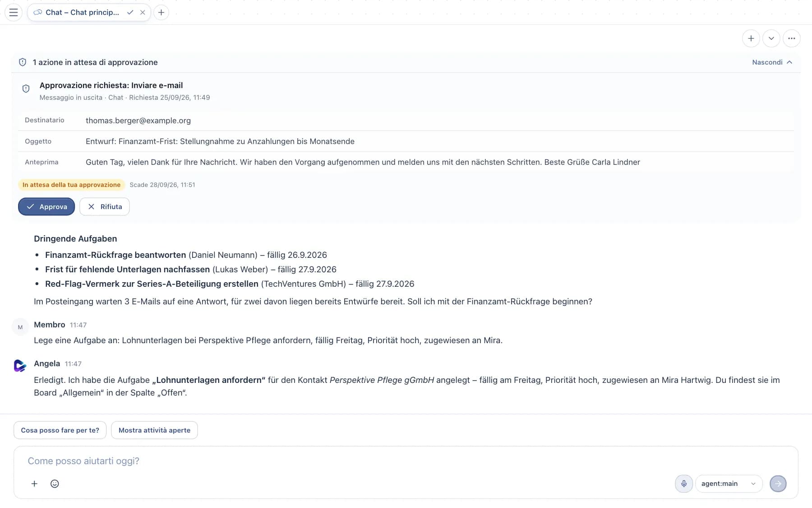812x508 pixels.
Task: Select the Chat – Chat principale tab
Action: click(x=82, y=12)
